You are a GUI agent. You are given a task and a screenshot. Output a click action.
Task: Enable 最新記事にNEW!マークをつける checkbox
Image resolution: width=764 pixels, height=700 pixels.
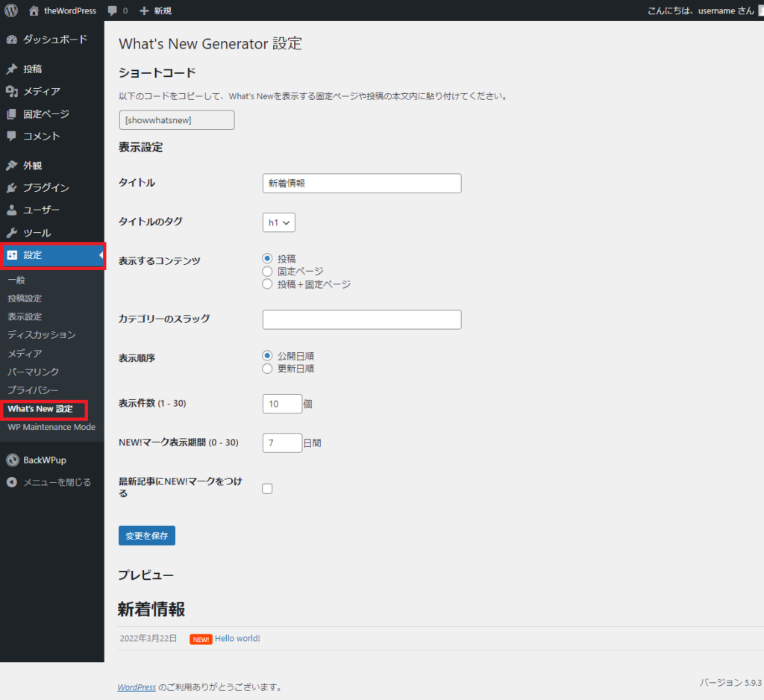coord(267,489)
